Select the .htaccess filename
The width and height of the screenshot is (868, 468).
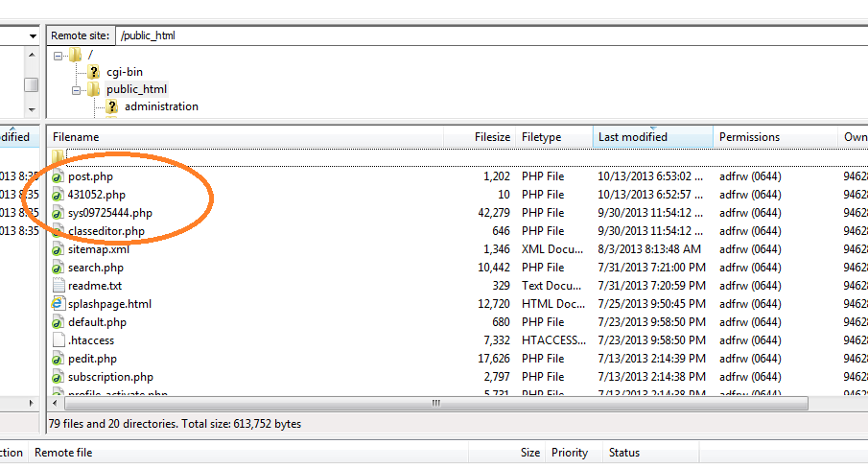tap(91, 340)
